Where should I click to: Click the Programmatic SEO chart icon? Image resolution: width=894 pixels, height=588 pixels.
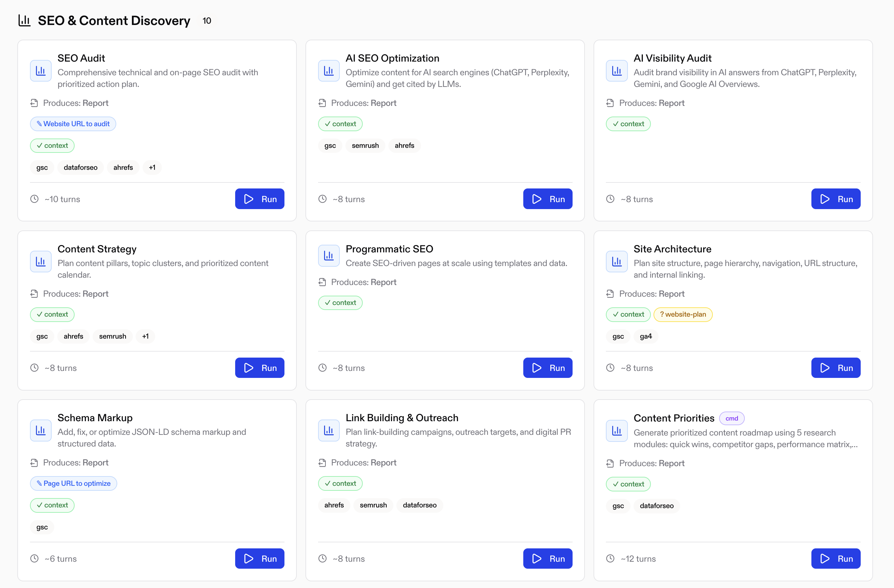329,256
